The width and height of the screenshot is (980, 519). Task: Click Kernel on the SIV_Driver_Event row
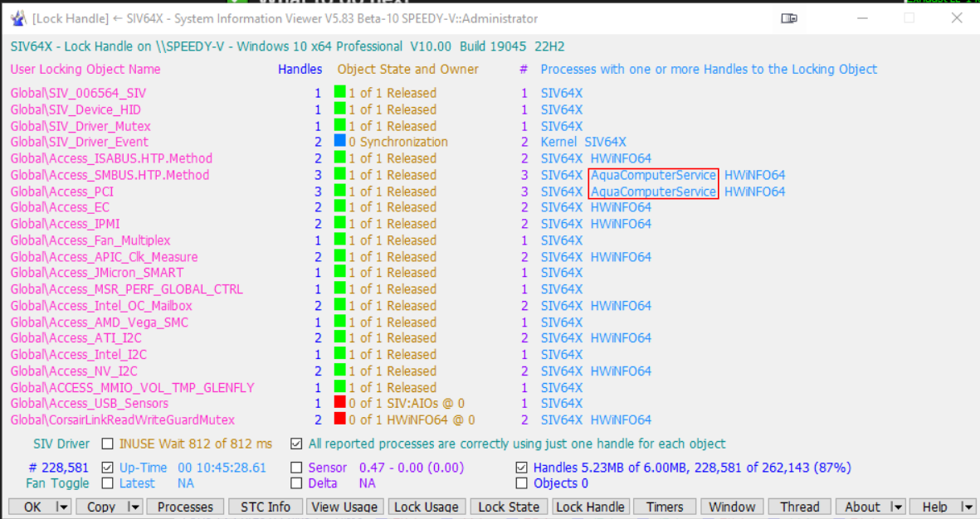pos(558,142)
